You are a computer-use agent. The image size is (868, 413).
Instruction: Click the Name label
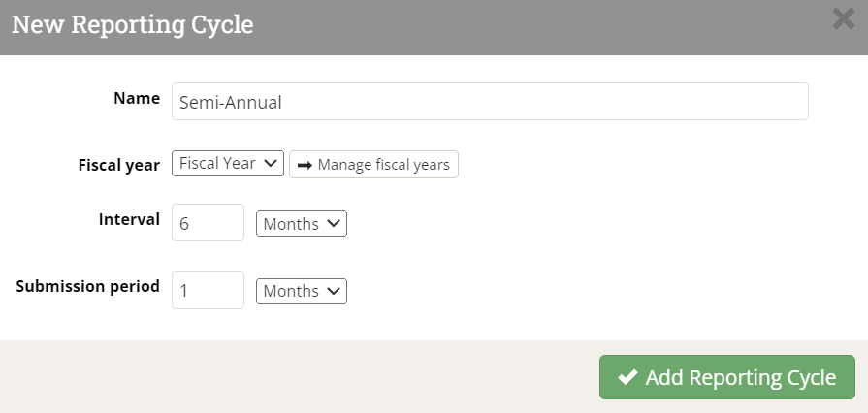point(137,98)
